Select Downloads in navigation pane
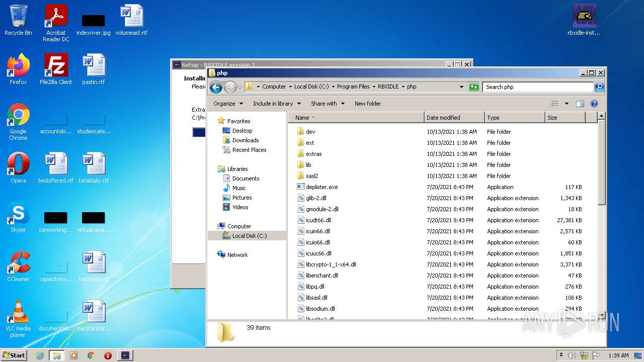Image resolution: width=644 pixels, height=362 pixels. (x=240, y=140)
